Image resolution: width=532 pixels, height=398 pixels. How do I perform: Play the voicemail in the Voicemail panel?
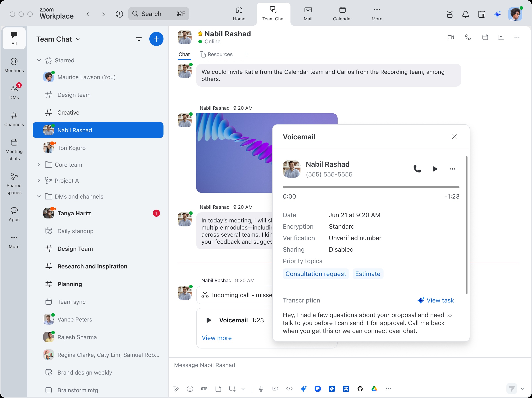point(435,169)
